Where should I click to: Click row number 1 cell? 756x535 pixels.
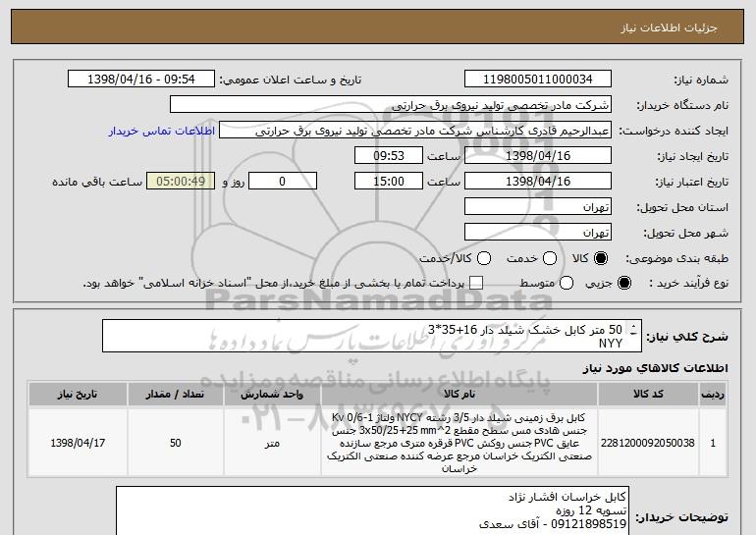point(713,443)
